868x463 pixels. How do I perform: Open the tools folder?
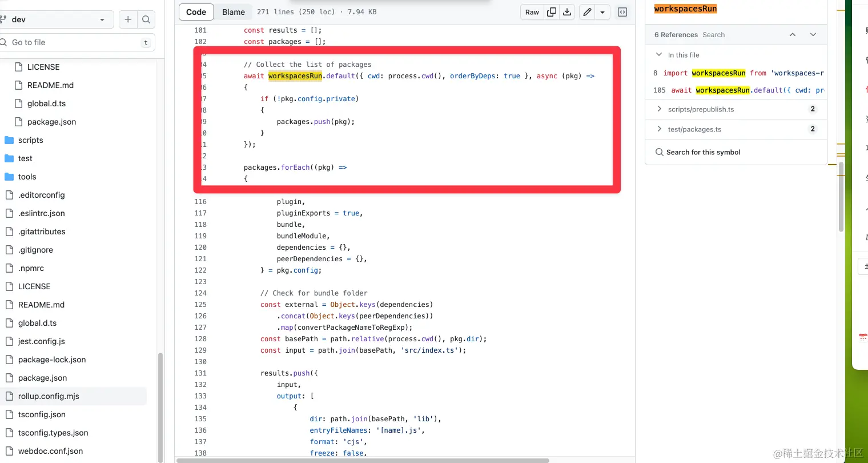[27, 177]
